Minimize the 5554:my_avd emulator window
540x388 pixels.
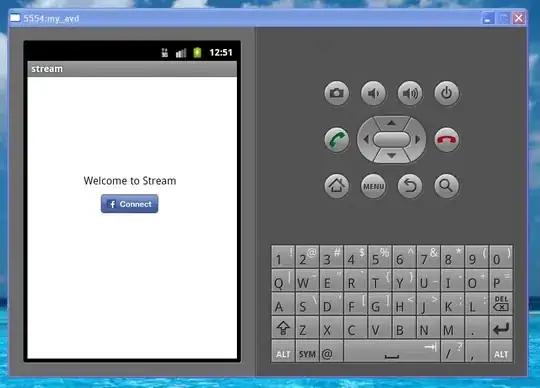(488, 18)
